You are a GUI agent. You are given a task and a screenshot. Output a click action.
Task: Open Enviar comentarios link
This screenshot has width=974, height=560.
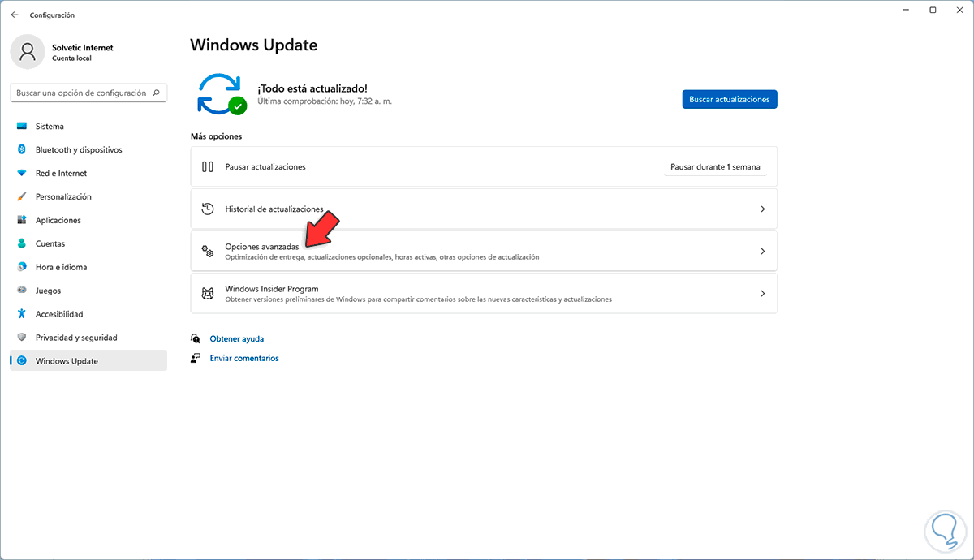click(244, 358)
